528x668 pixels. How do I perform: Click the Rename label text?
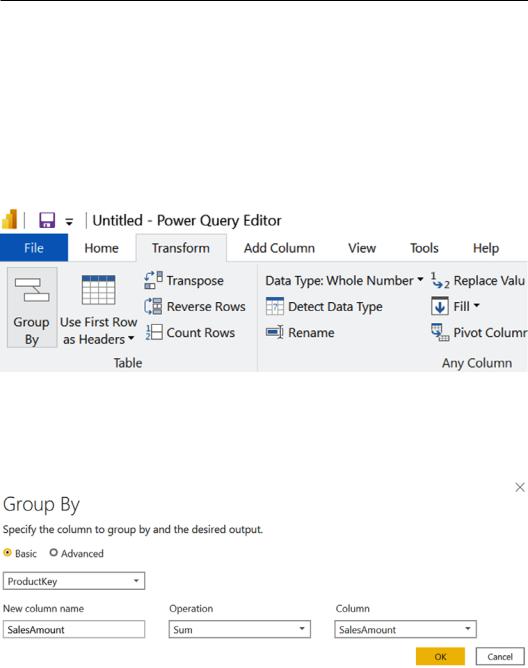[x=311, y=332]
